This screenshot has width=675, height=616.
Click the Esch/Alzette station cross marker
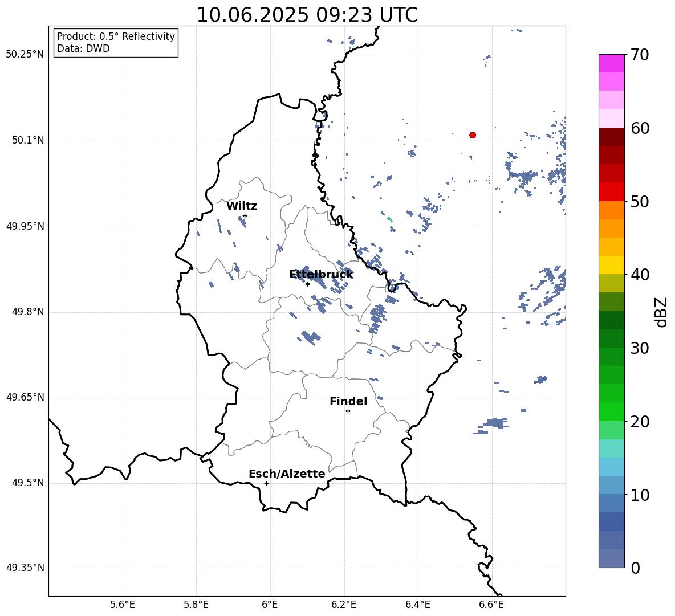[266, 483]
